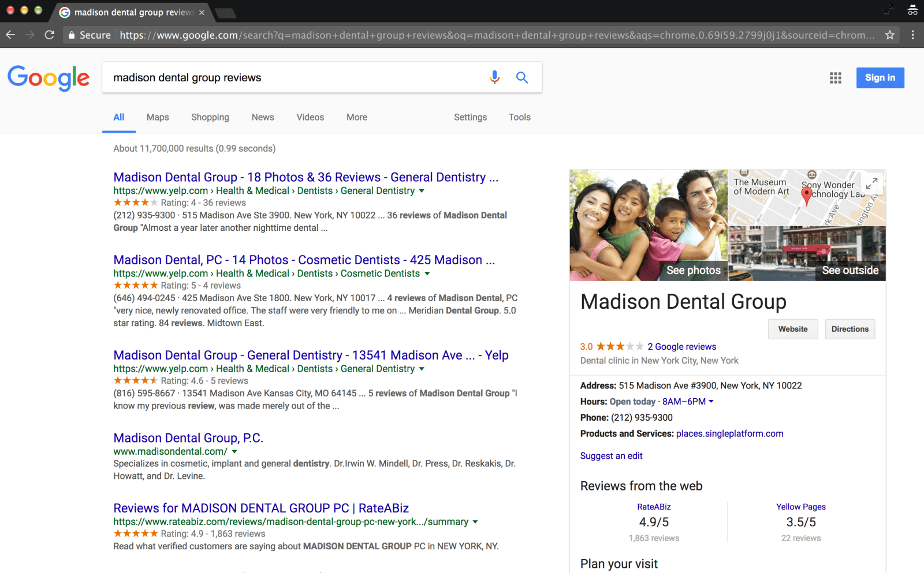Click the Open today hours text
924x573 pixels.
coord(632,402)
